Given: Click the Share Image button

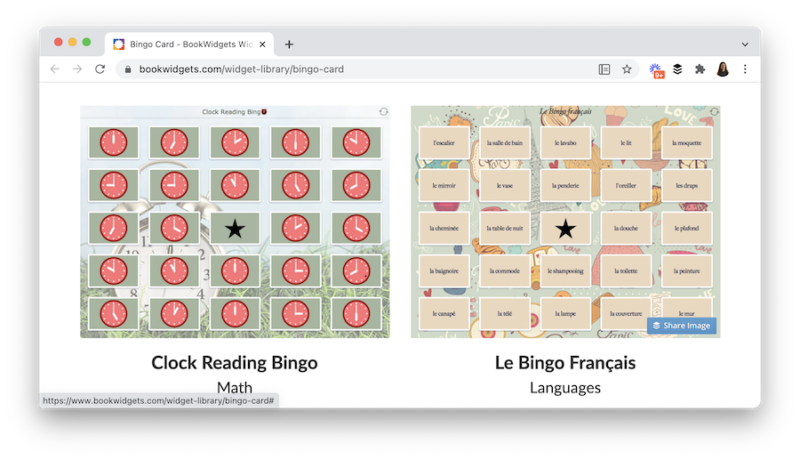Looking at the screenshot, I should coord(682,325).
